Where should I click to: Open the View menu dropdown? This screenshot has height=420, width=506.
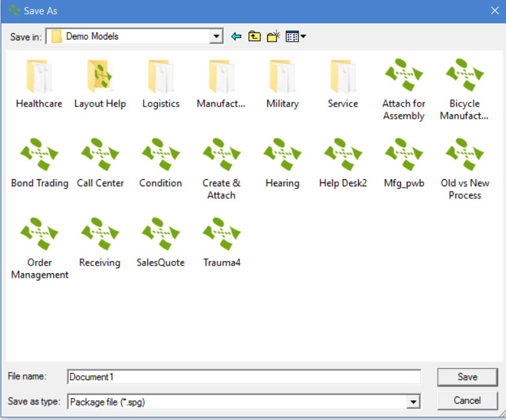pyautogui.click(x=296, y=36)
